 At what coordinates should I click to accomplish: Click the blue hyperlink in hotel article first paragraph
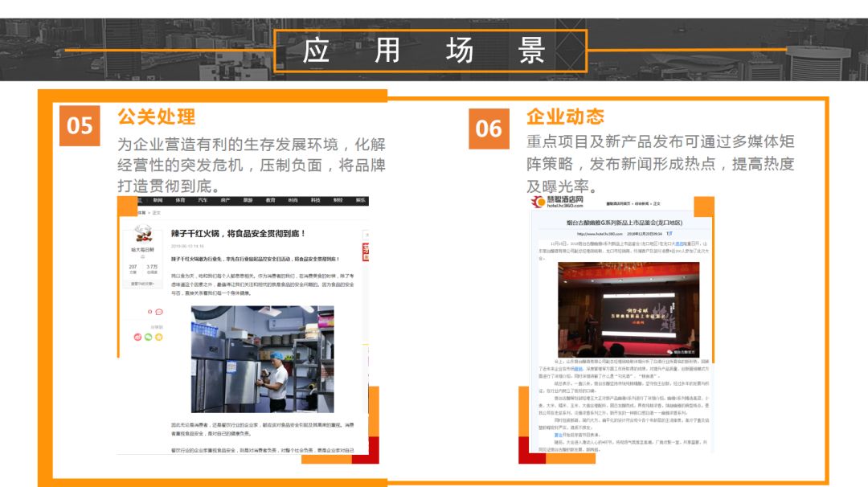point(678,243)
